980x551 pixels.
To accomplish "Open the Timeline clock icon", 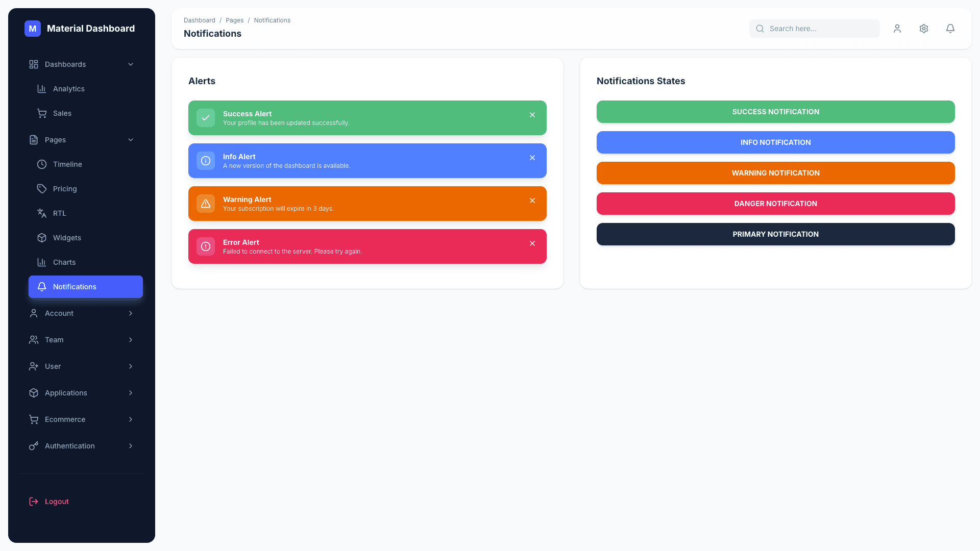I will [x=42, y=164].
